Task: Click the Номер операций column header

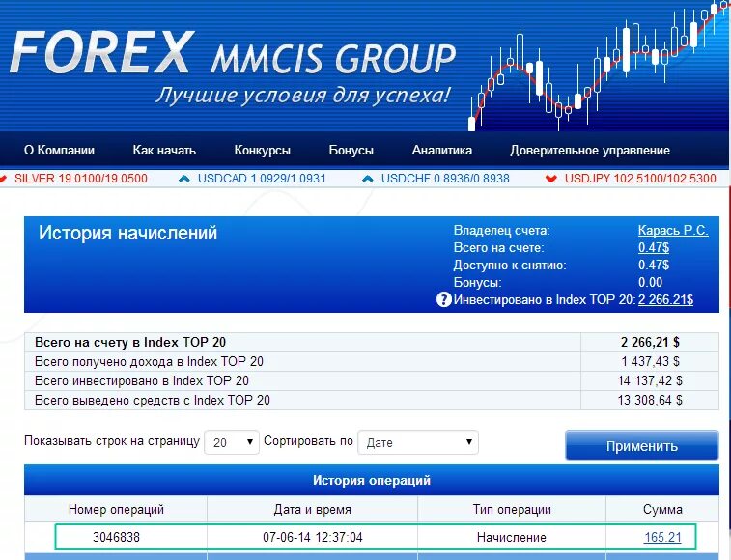Action: pos(116,509)
